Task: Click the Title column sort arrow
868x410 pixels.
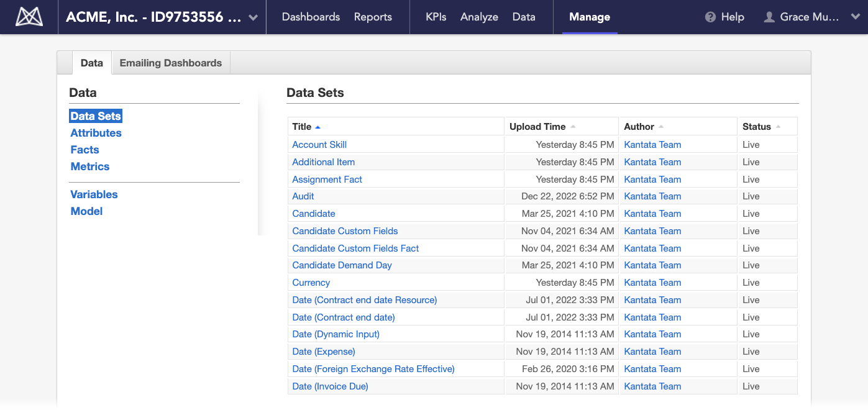Action: pyautogui.click(x=318, y=127)
